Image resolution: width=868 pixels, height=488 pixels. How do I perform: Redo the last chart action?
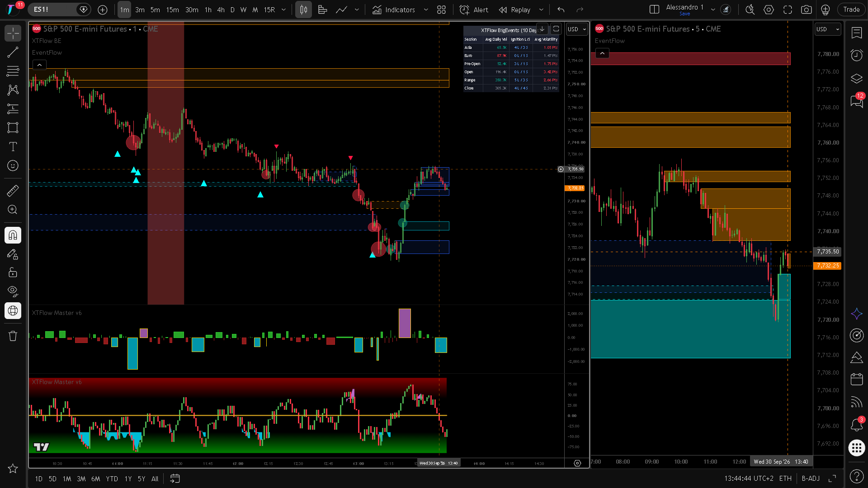point(580,9)
